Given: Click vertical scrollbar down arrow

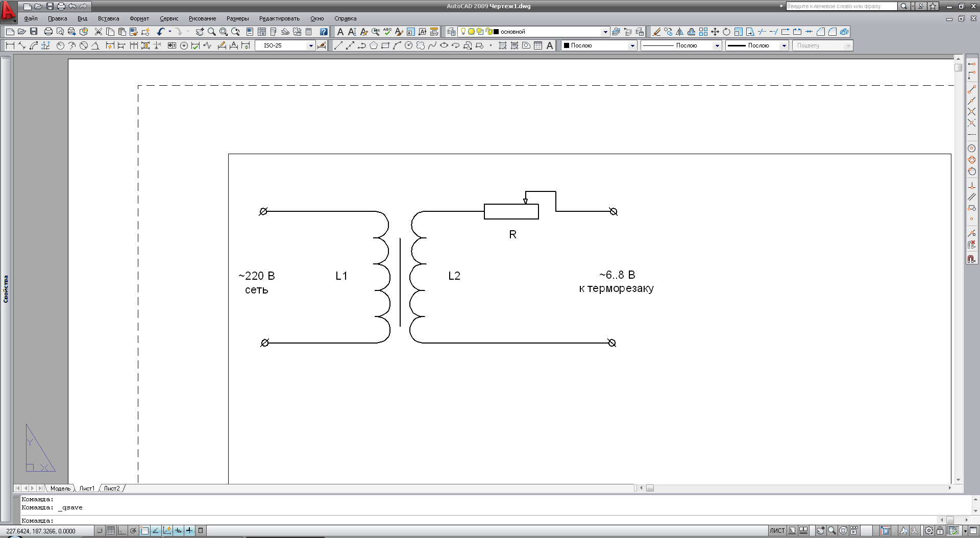Looking at the screenshot, I should coord(958,480).
